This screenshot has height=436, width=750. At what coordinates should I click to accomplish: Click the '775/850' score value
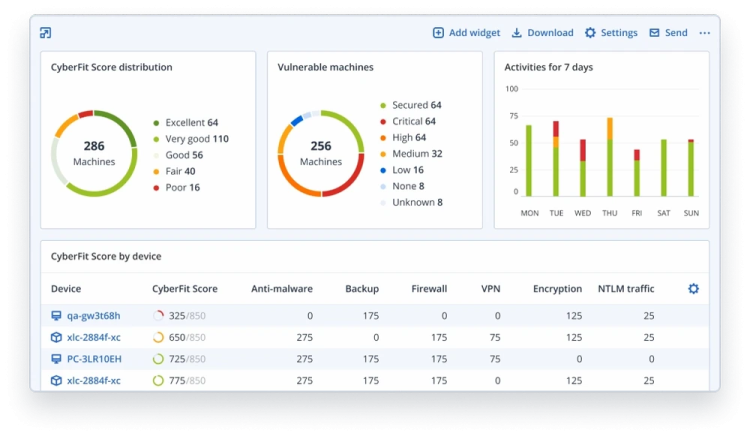point(187,381)
